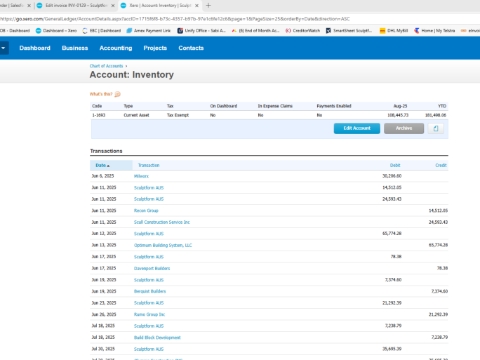Click the browser address bar URL
The width and height of the screenshot is (480, 360).
[175, 19]
